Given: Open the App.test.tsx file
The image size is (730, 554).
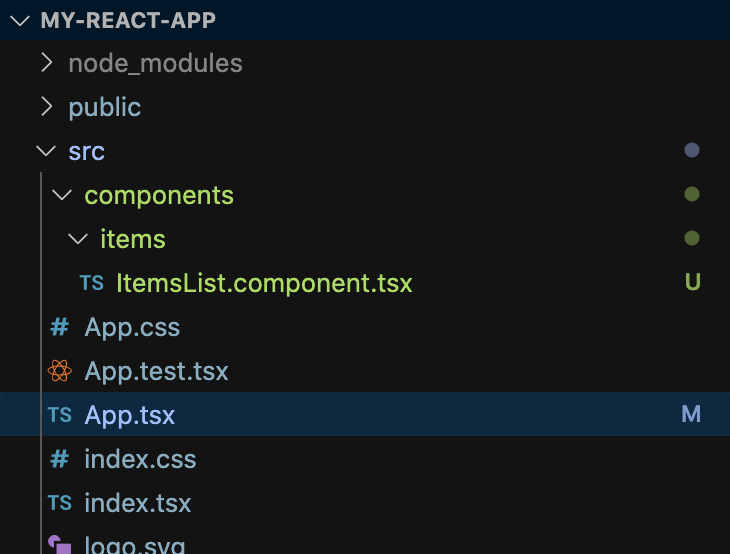Looking at the screenshot, I should point(156,371).
